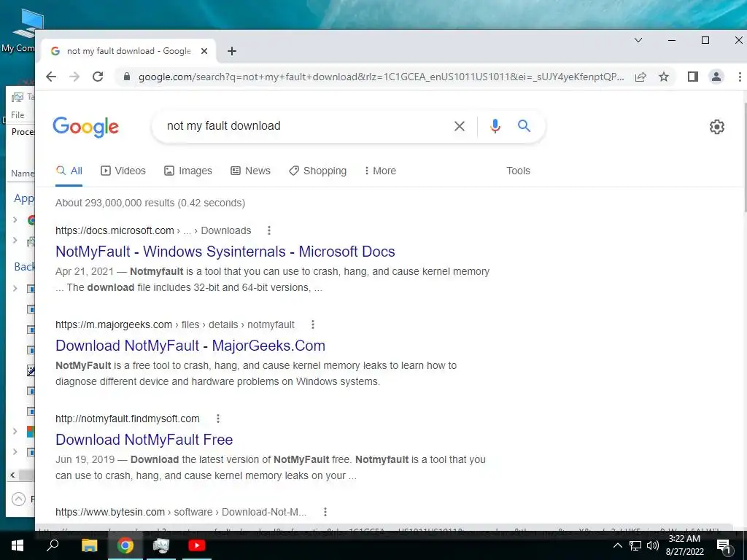Expand the second Apps row in Task Manager
Viewport: 747px width, 560px height.
click(15, 241)
